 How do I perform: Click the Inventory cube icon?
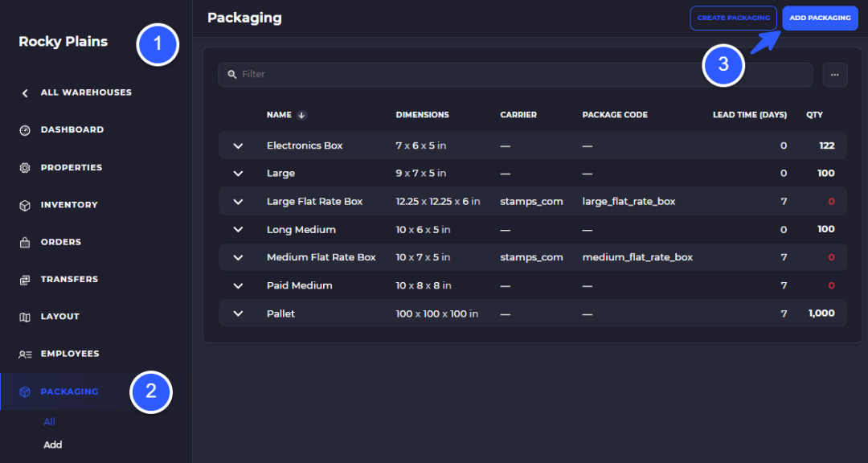[25, 206]
